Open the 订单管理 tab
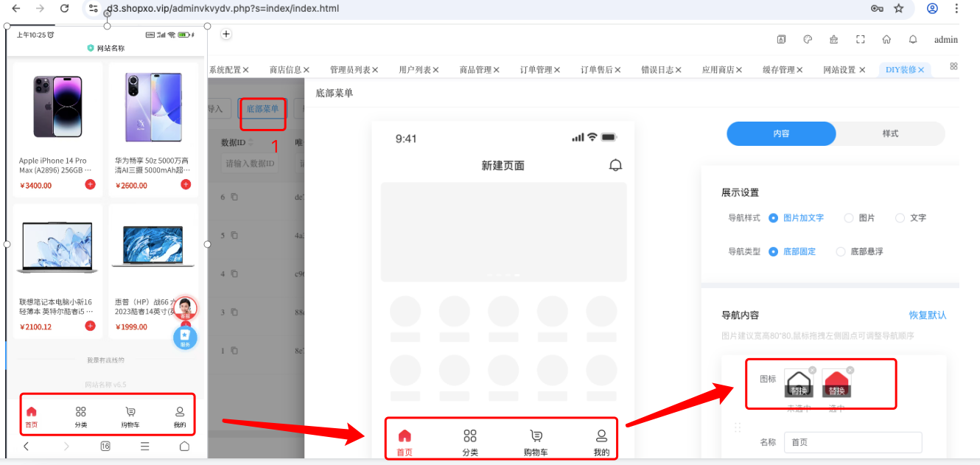The width and height of the screenshot is (980, 465). pos(536,70)
